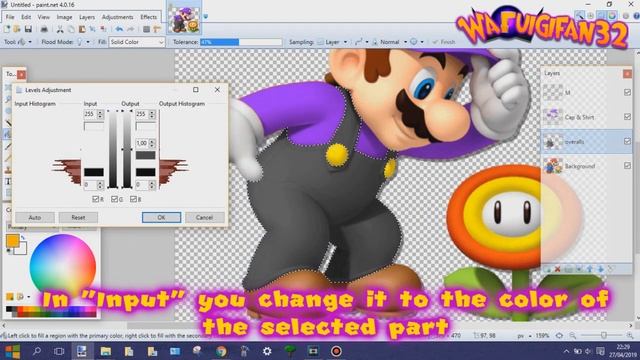This screenshot has width=640, height=360.
Task: Toggle the pixel grid icon
Action: [x=147, y=29]
